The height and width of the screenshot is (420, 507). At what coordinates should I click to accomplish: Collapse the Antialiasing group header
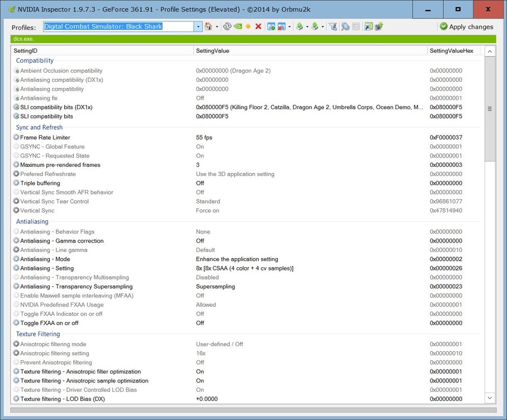pyautogui.click(x=32, y=221)
